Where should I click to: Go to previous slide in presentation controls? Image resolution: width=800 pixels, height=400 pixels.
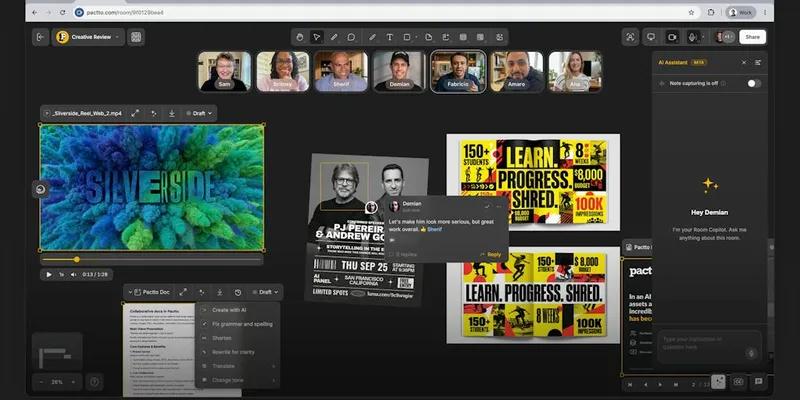pyautogui.click(x=645, y=384)
